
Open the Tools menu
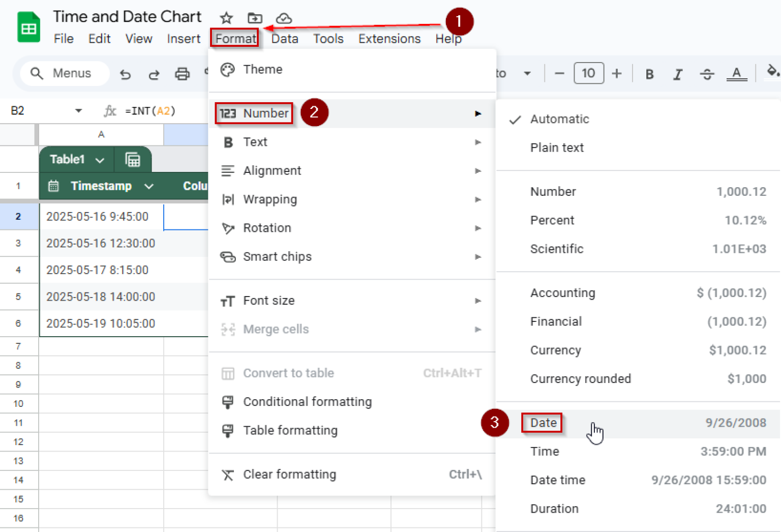(x=328, y=39)
